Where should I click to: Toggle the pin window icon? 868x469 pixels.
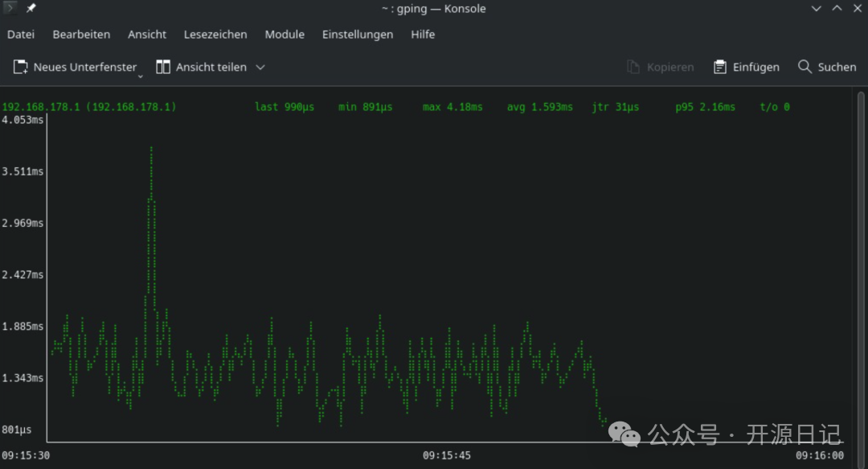pos(31,8)
